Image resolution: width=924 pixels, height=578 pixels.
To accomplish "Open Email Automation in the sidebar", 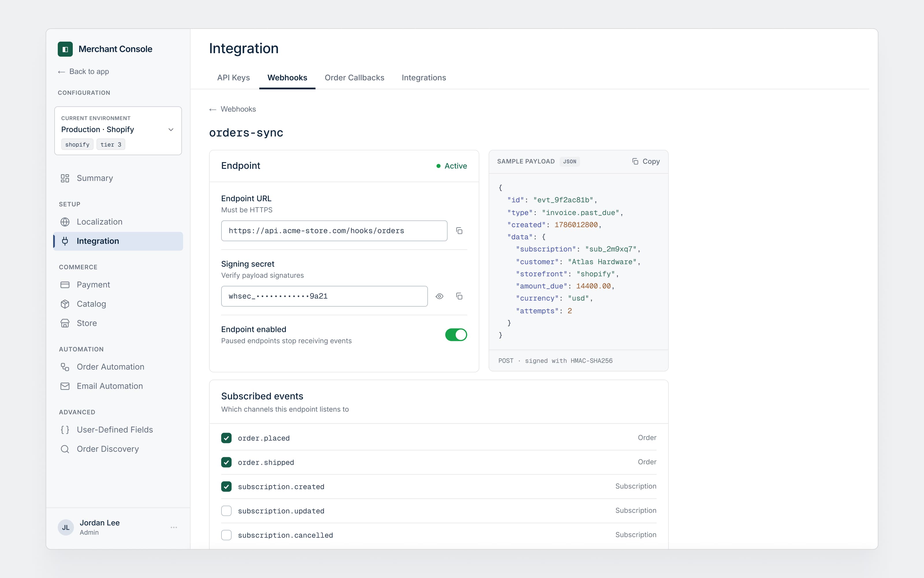I will coord(118,386).
